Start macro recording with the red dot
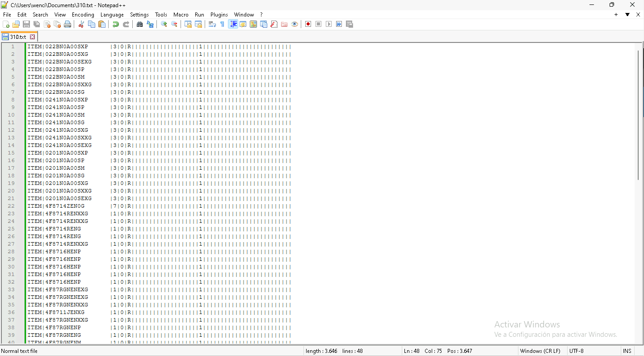 point(308,24)
